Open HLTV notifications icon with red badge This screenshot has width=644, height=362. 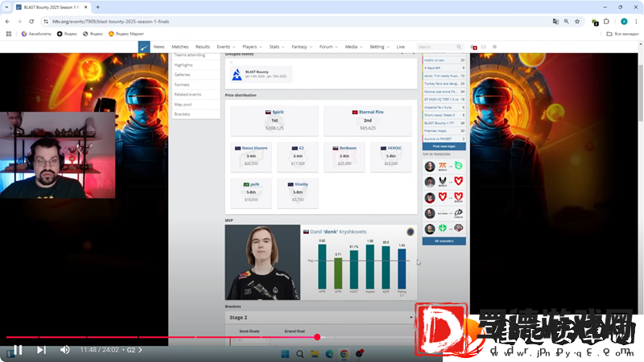click(473, 47)
